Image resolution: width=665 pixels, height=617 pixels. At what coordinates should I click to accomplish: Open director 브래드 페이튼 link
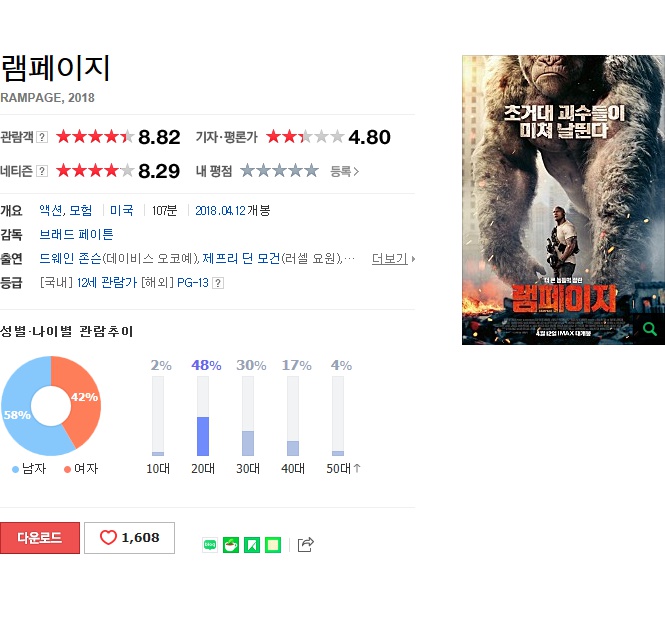click(76, 235)
